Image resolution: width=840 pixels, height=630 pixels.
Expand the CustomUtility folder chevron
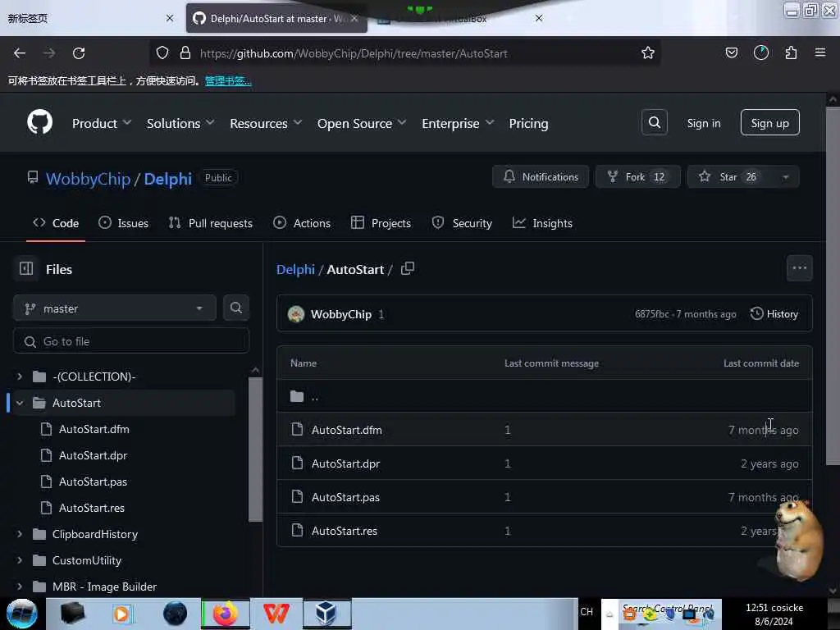tap(20, 560)
